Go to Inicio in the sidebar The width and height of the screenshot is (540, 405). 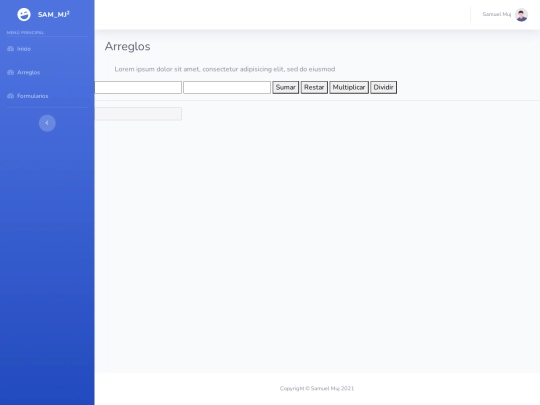pos(24,49)
